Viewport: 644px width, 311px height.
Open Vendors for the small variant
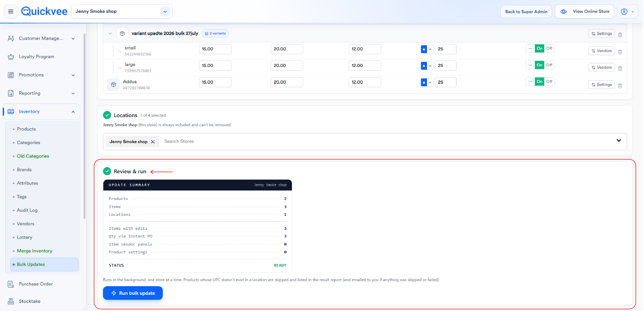[601, 51]
